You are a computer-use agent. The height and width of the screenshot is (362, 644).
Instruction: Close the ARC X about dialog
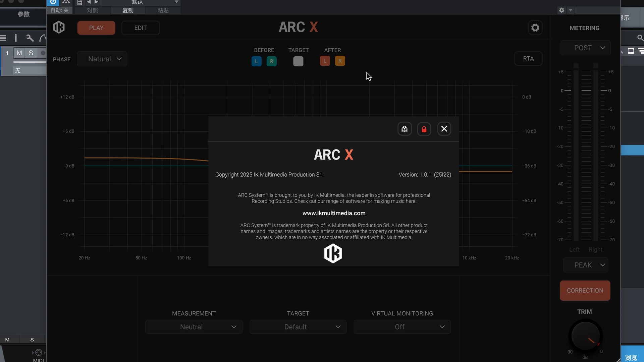click(444, 129)
